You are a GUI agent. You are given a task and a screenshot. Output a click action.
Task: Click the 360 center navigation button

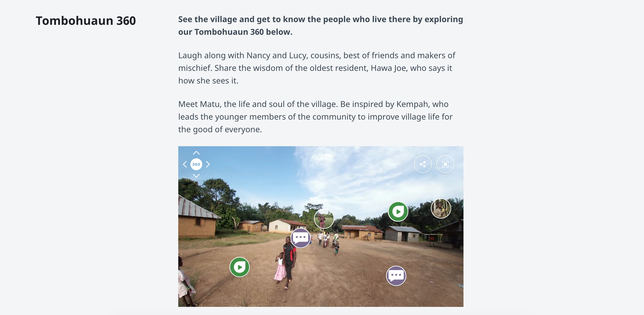coord(196,164)
